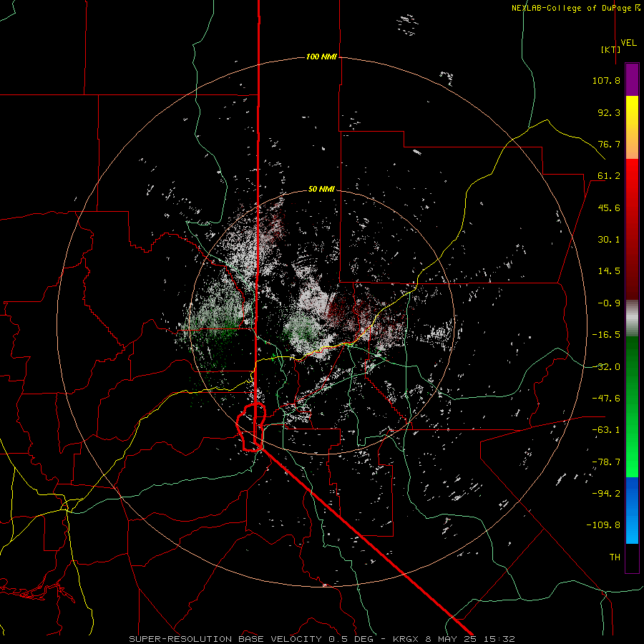Click the 107.8 velocity scale value

coord(606,81)
